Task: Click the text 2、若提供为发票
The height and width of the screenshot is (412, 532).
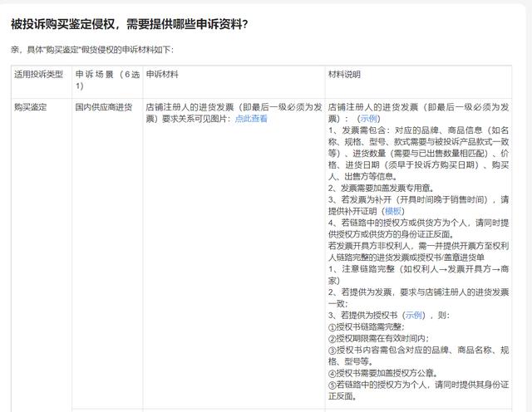Action: pyautogui.click(x=360, y=292)
